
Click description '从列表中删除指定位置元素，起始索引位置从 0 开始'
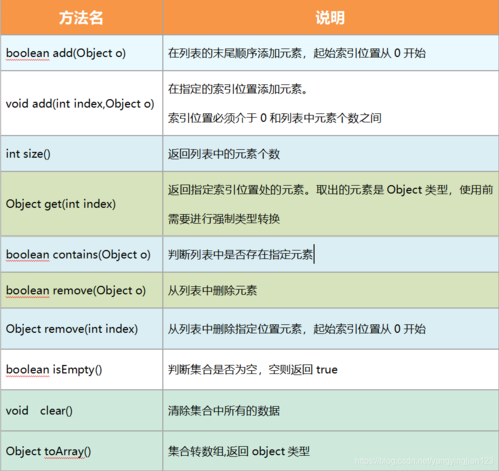[x=297, y=329]
